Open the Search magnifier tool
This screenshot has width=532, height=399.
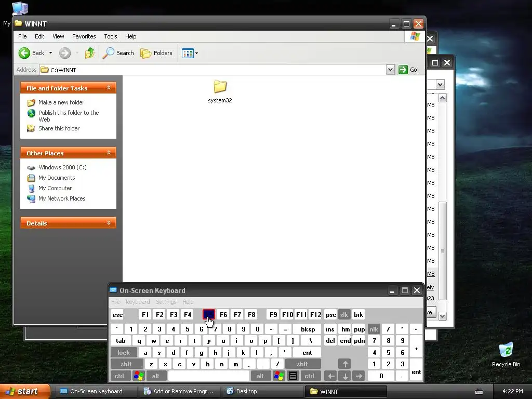coord(118,53)
